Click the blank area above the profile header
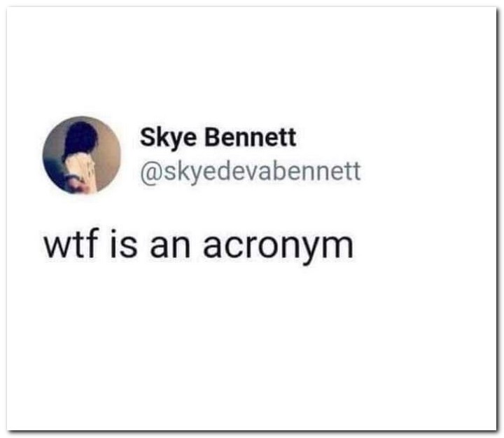 coord(251,60)
